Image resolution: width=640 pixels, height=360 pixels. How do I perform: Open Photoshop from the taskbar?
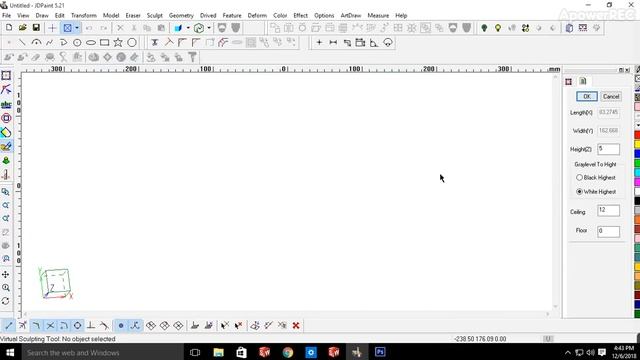click(380, 352)
